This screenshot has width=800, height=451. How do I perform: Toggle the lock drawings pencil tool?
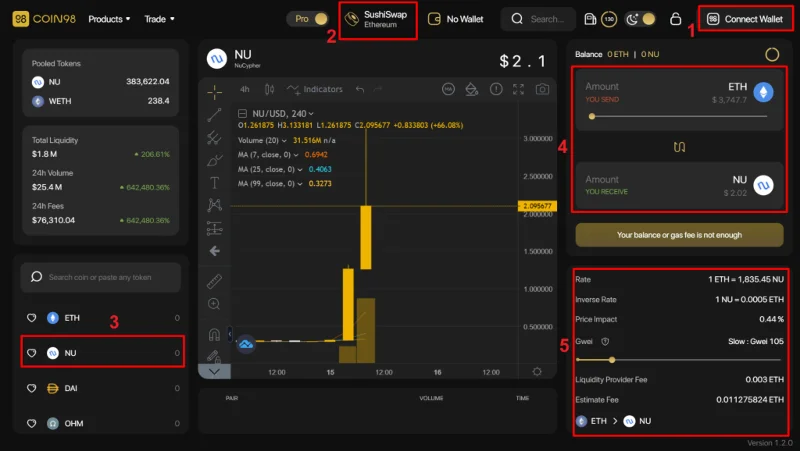(213, 356)
